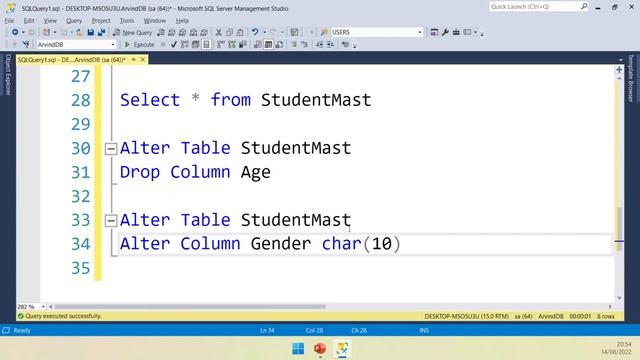The height and width of the screenshot is (360, 640).
Task: Open the View menu
Action: pos(50,20)
